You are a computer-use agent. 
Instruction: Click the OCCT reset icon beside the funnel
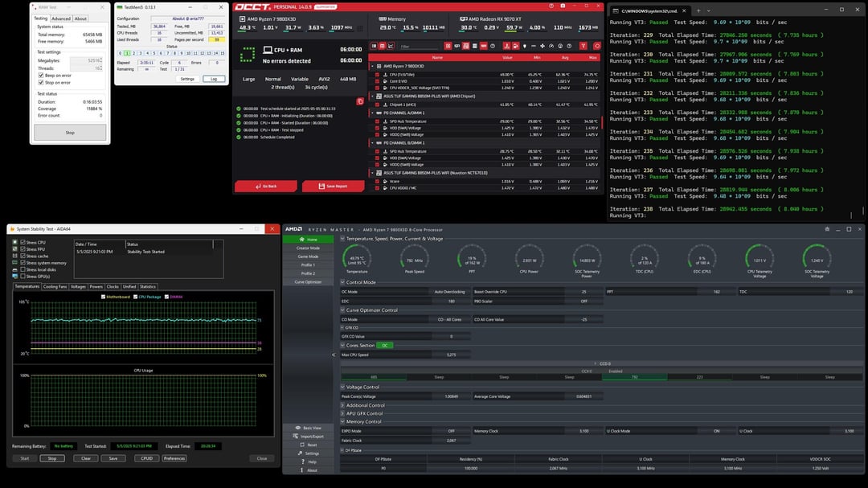coord(596,46)
